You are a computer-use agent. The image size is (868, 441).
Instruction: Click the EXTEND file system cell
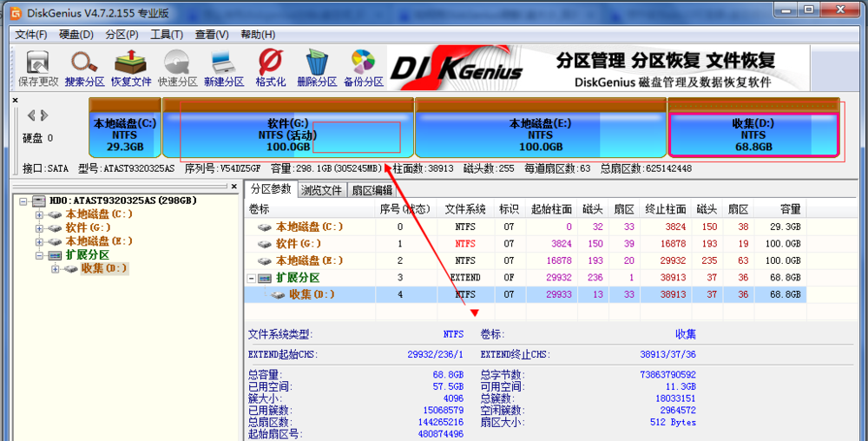pos(465,278)
